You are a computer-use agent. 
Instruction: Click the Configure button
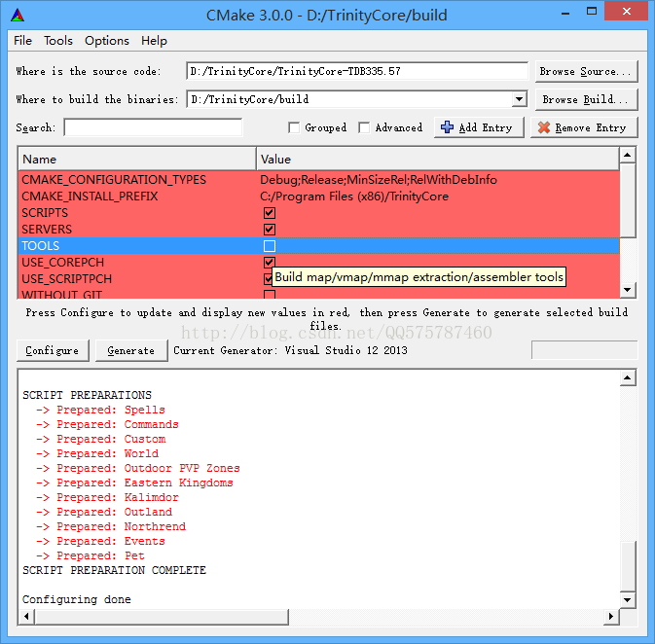point(53,350)
